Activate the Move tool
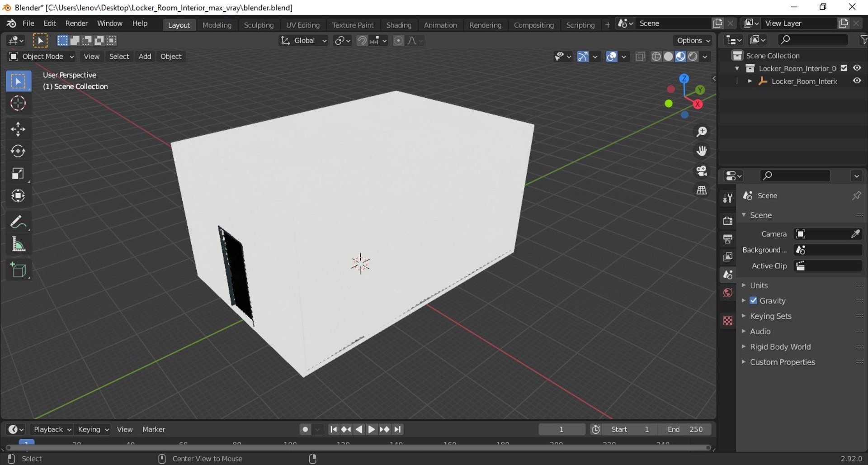Viewport: 868px width, 465px height. pyautogui.click(x=18, y=129)
